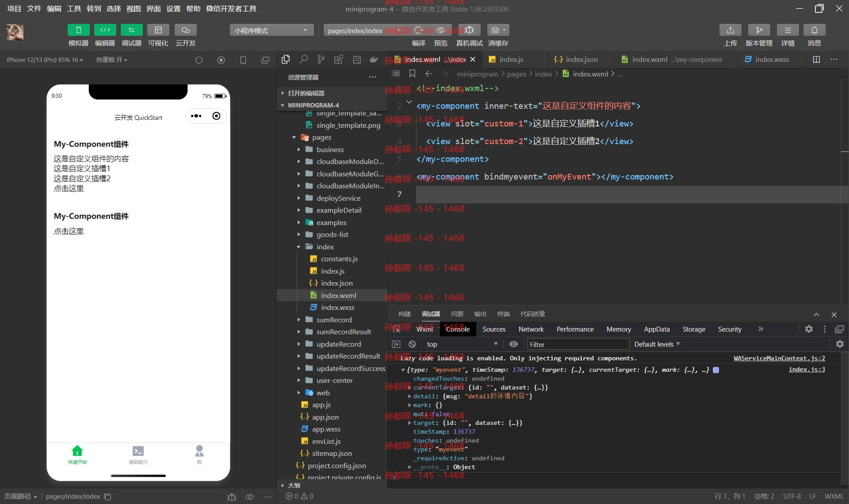The height and width of the screenshot is (504, 849).
Task: Toggle the Simulator panel button
Action: (x=78, y=30)
